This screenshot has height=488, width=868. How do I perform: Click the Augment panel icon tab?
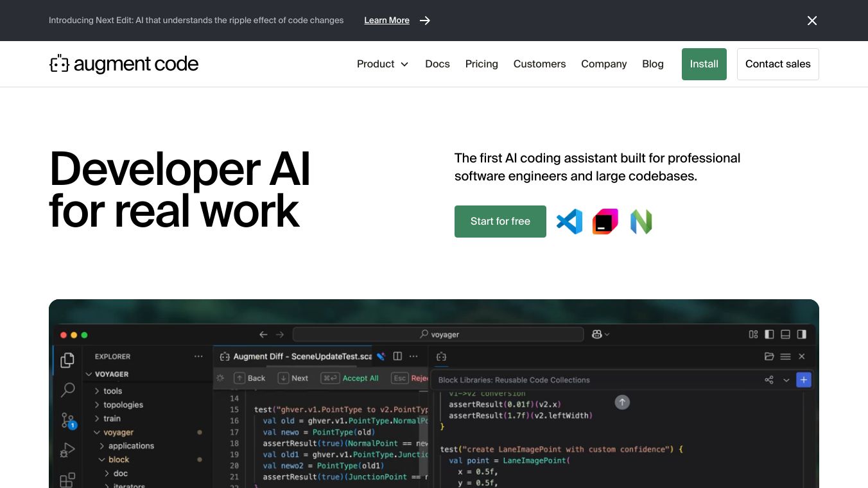(x=441, y=356)
